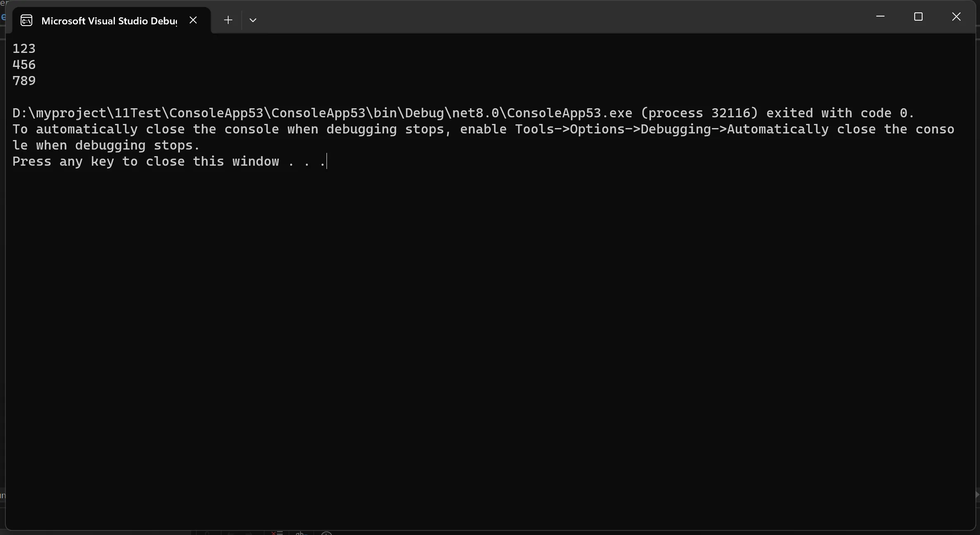Click the output line showing 456

coord(24,65)
